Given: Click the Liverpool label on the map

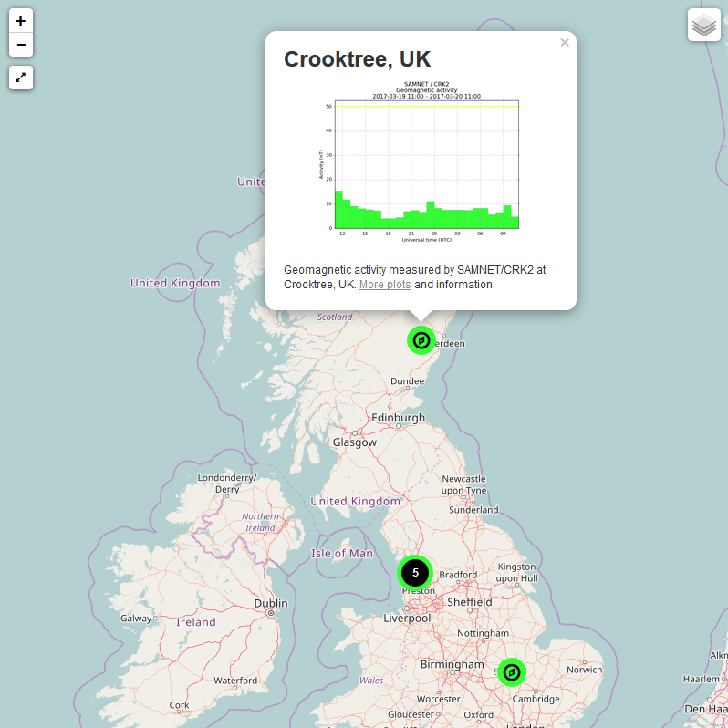Looking at the screenshot, I should (406, 619).
